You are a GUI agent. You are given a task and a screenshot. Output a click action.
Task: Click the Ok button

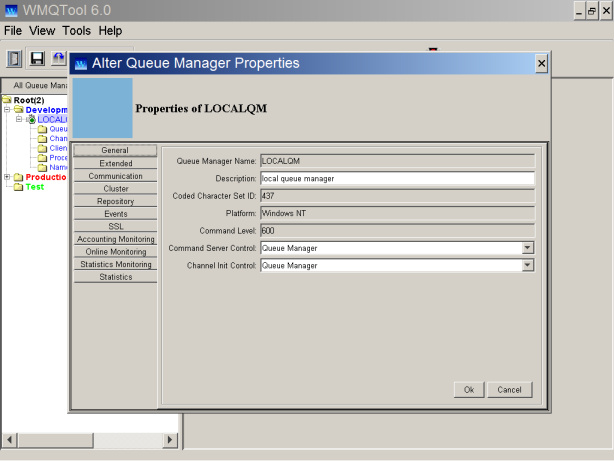point(469,390)
